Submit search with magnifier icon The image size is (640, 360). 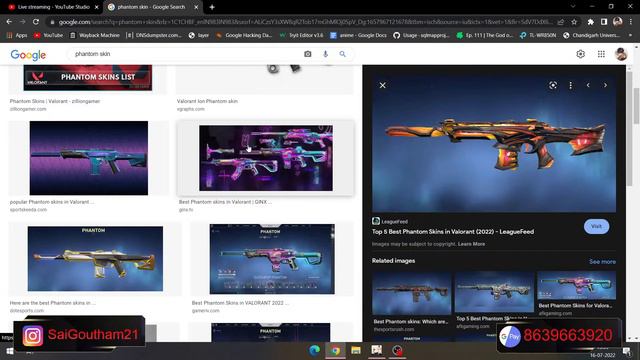tap(342, 54)
